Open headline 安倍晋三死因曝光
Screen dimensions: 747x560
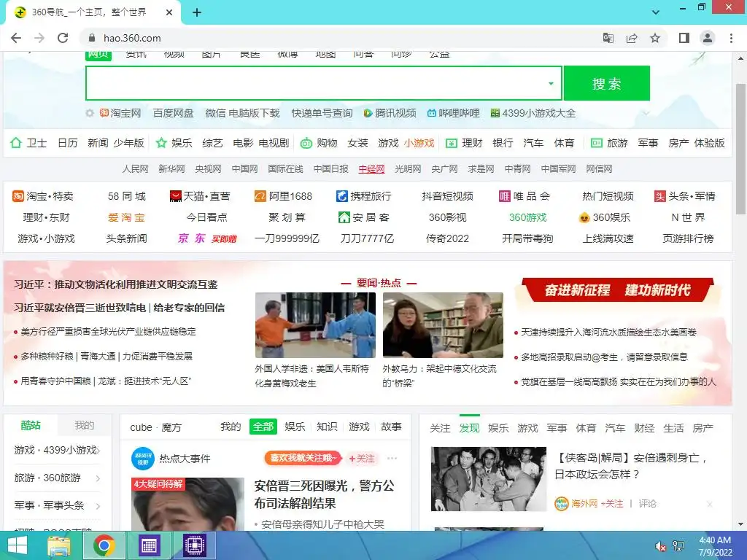click(x=324, y=494)
